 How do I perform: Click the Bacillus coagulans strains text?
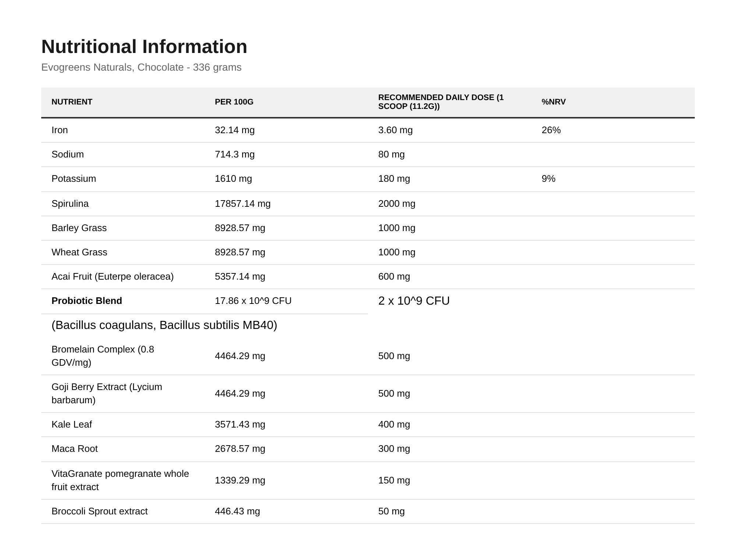coord(164,325)
